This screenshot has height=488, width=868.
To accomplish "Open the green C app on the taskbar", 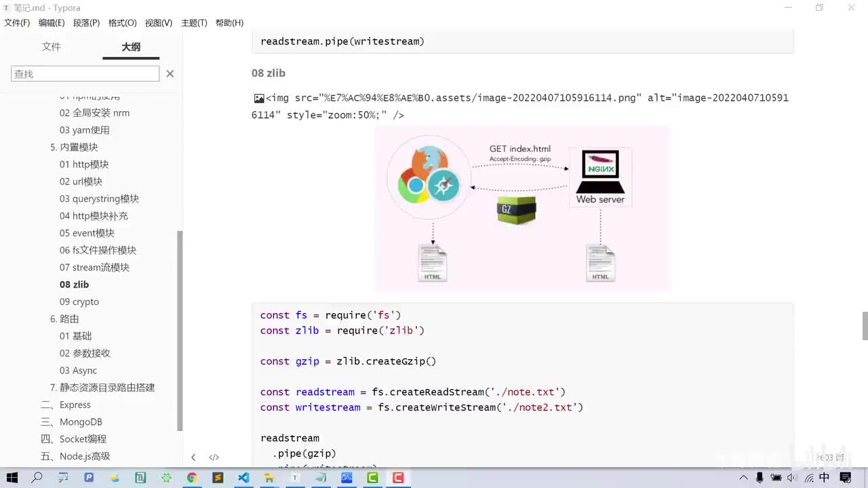I will pos(372,478).
